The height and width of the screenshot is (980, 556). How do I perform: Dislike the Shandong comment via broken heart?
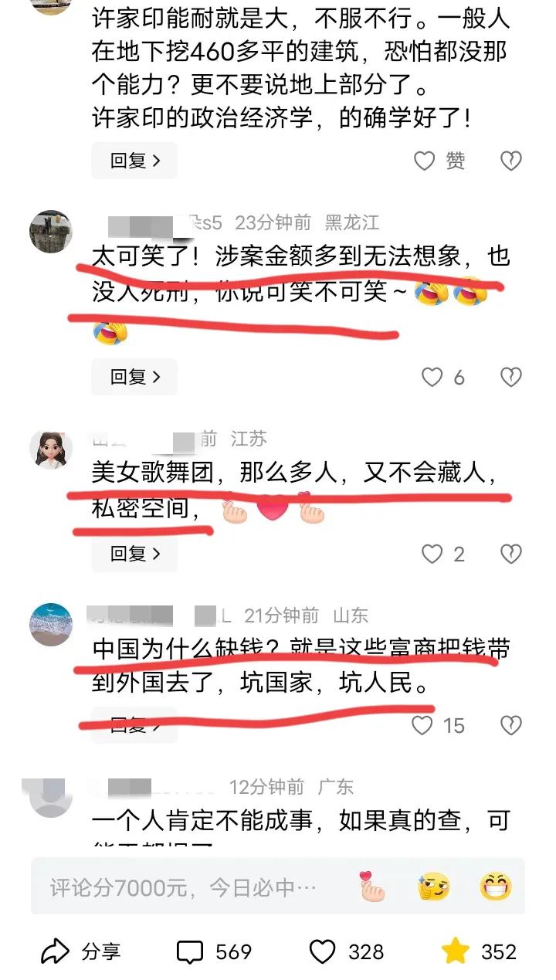(511, 725)
